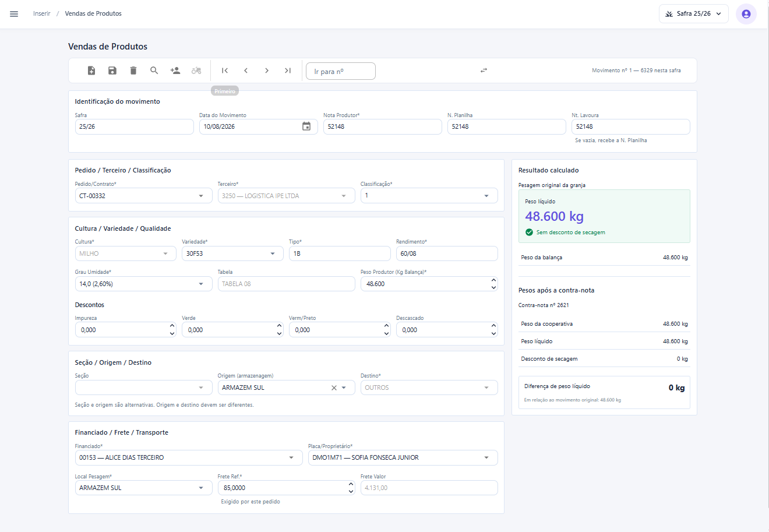769x532 pixels.
Task: Go to the next record
Action: tap(267, 71)
